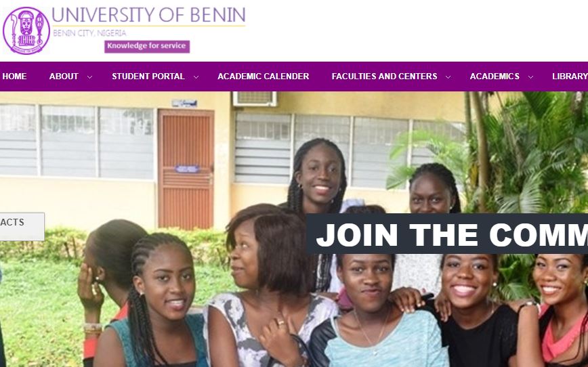Viewport: 588px width, 367px height.
Task: Click the University of Benin crest logo
Action: tap(26, 30)
